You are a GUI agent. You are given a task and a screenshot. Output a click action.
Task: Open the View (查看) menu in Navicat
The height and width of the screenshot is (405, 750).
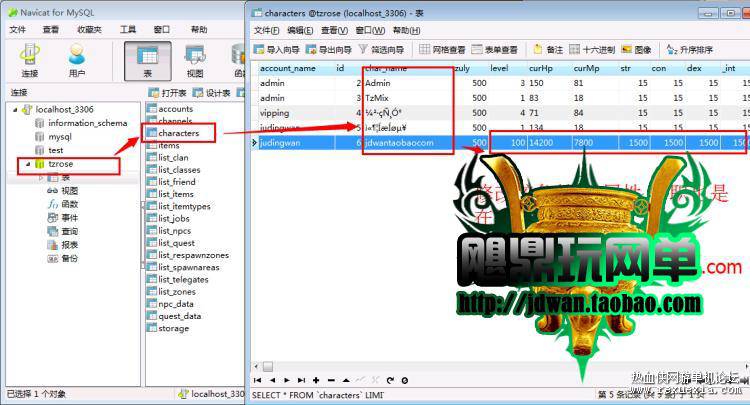pos(51,29)
